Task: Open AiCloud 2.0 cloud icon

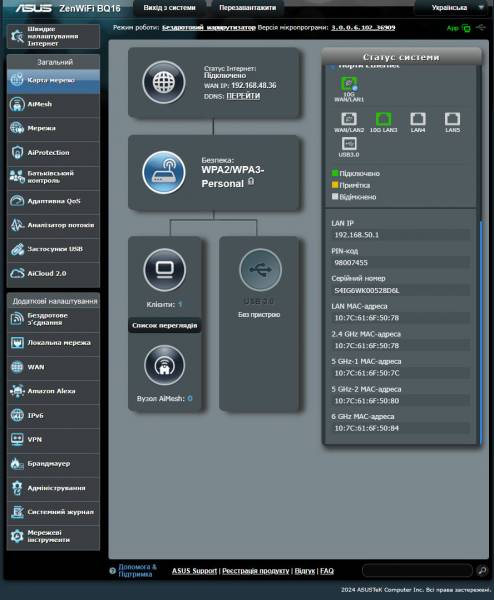Action: tap(17, 273)
